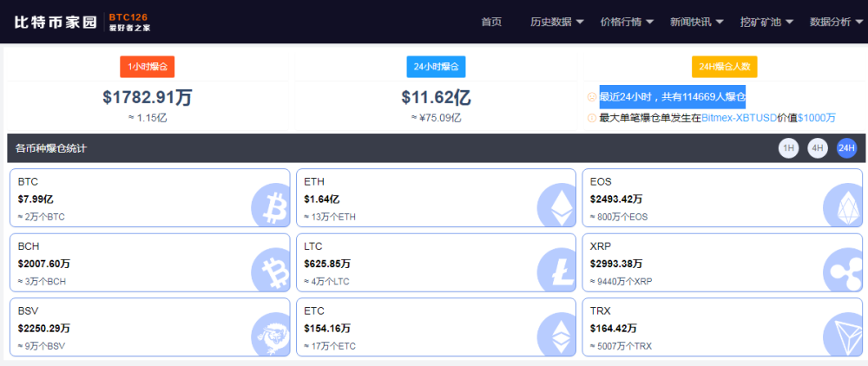Open the 挖矿矿池 menu
Viewport: 868px width, 366px height.
point(766,22)
